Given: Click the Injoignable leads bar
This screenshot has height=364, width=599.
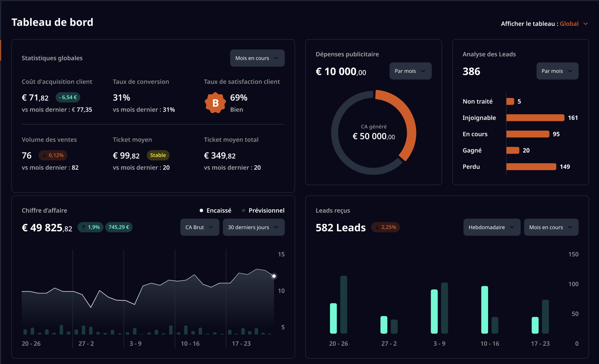Looking at the screenshot, I should [535, 118].
